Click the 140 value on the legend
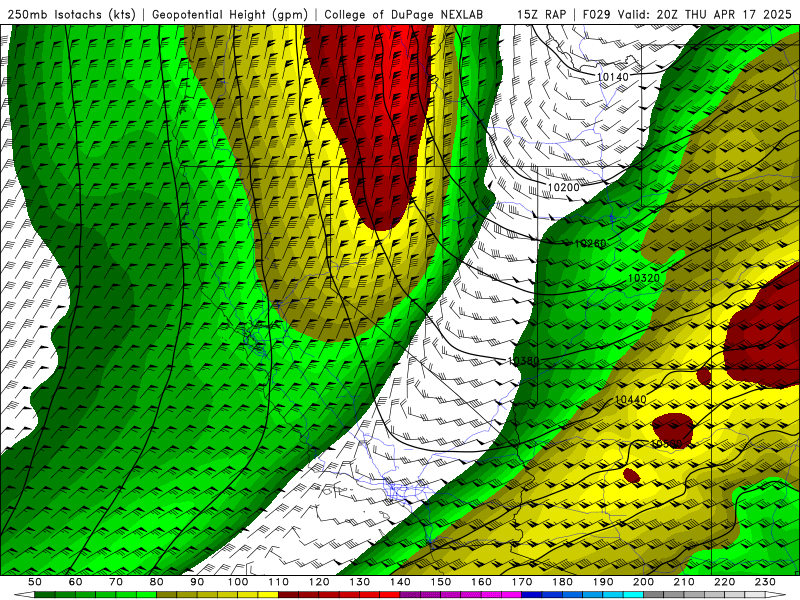The height and width of the screenshot is (600, 800). click(400, 582)
